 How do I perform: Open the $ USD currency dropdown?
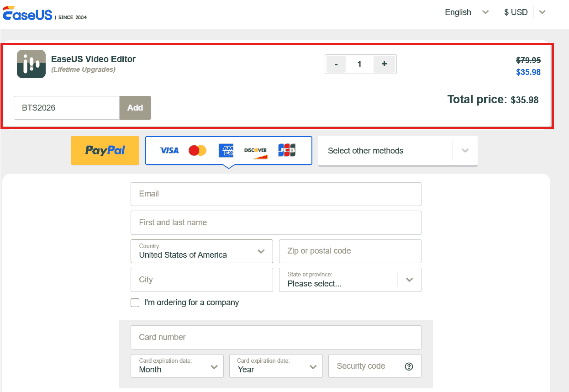(525, 12)
